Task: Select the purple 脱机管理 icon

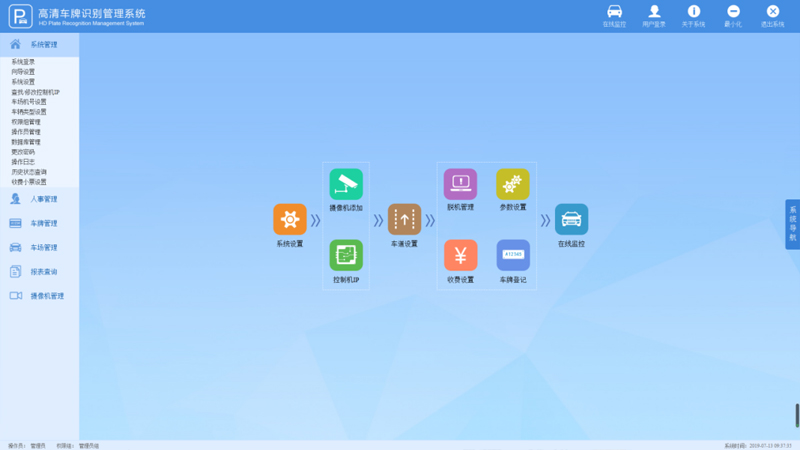Action: point(460,184)
